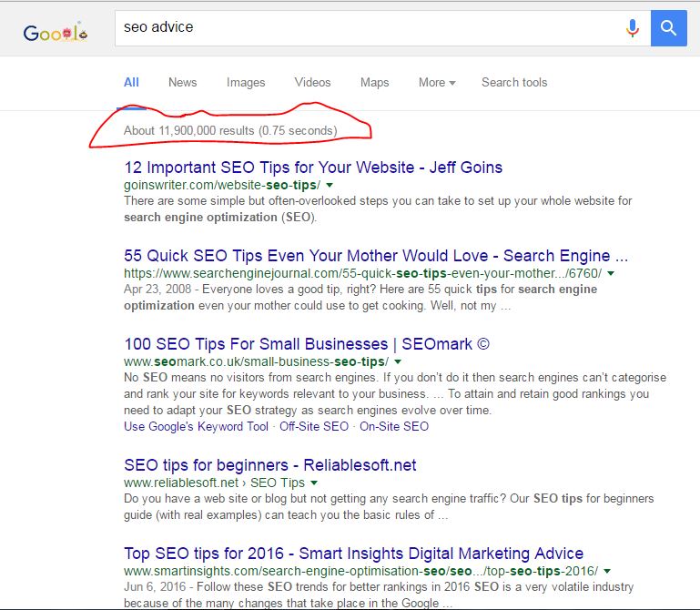The width and height of the screenshot is (700, 610).
Task: Click the blue magnifier search button
Action: click(669, 28)
